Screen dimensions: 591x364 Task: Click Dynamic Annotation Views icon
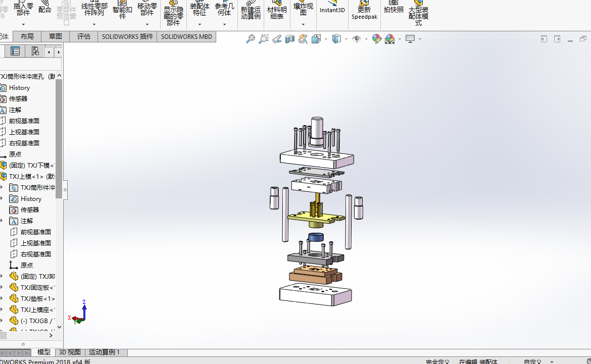(303, 39)
